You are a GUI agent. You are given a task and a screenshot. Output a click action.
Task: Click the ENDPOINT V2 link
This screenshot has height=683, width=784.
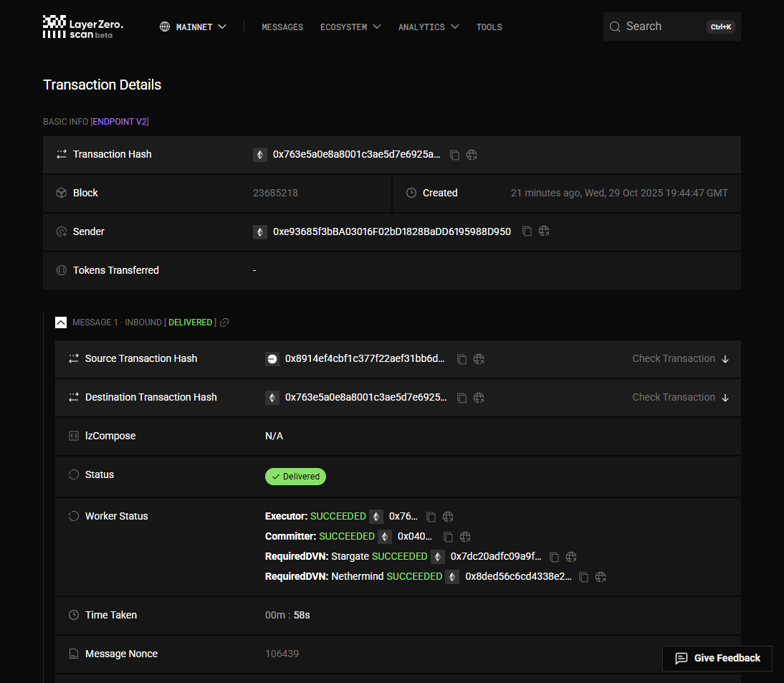[x=120, y=121]
